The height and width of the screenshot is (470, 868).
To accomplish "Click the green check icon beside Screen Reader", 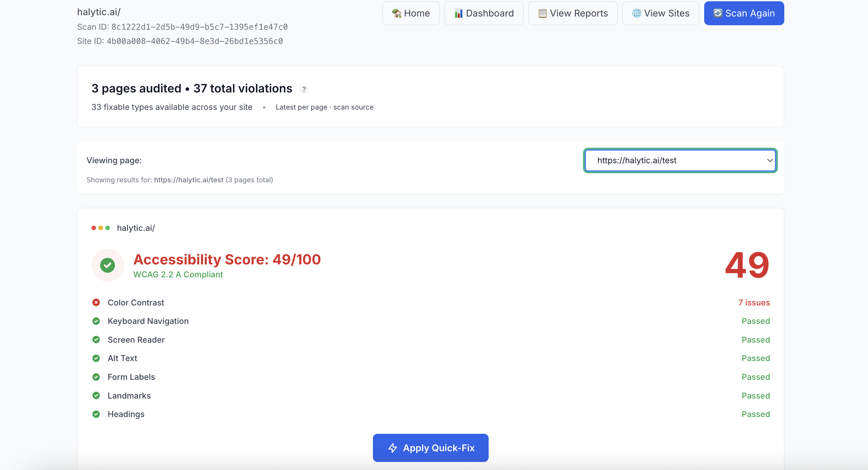I will [96, 339].
